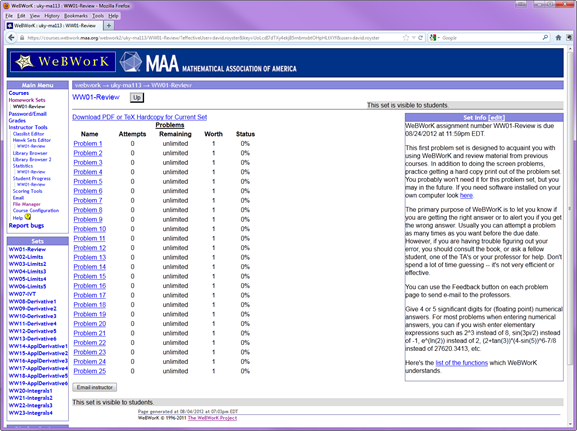Open the History menu
This screenshot has width=577, height=431.
pyautogui.click(x=52, y=16)
